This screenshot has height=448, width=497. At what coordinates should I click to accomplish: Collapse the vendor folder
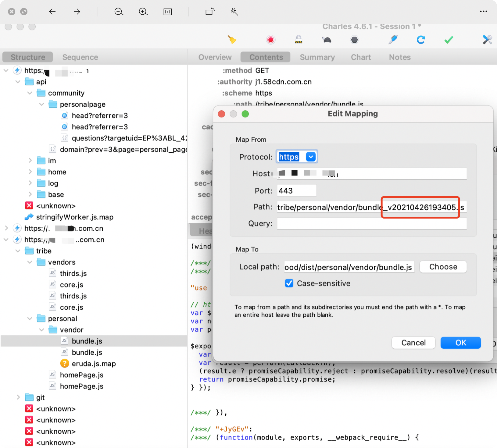point(42,330)
